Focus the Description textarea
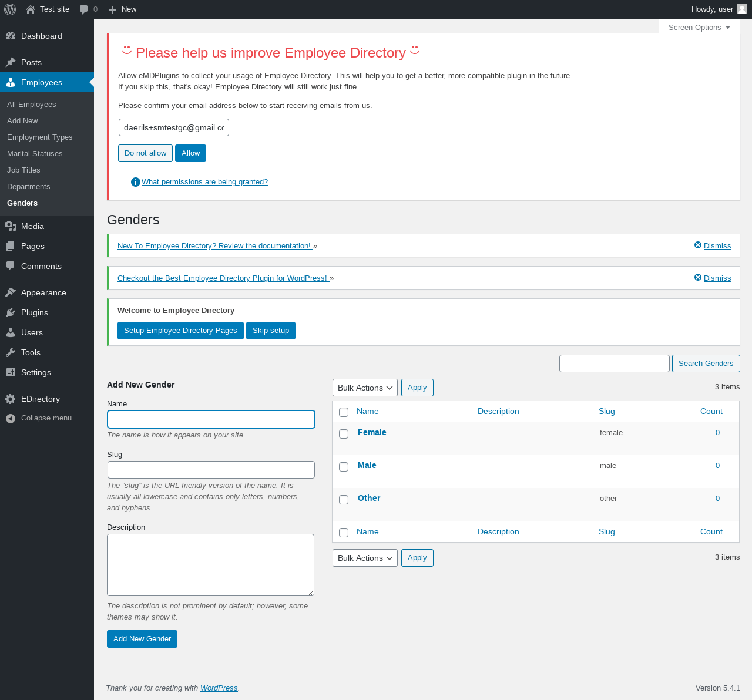Image resolution: width=752 pixels, height=700 pixels. pos(210,565)
